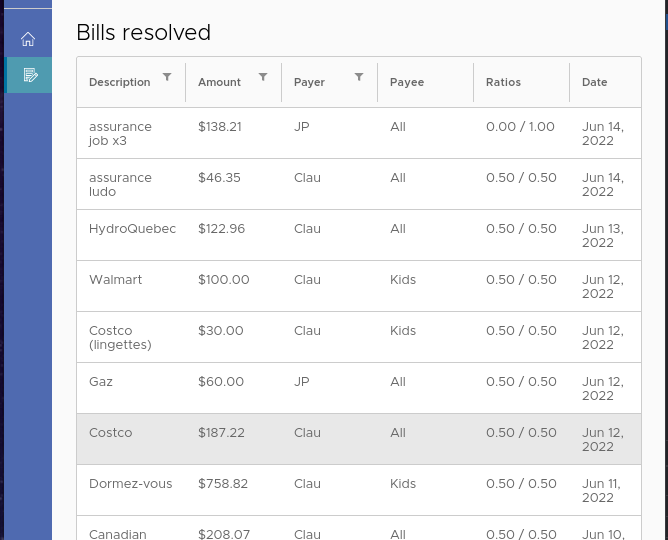
Task: Sort by the Amount column header
Action: point(219,83)
